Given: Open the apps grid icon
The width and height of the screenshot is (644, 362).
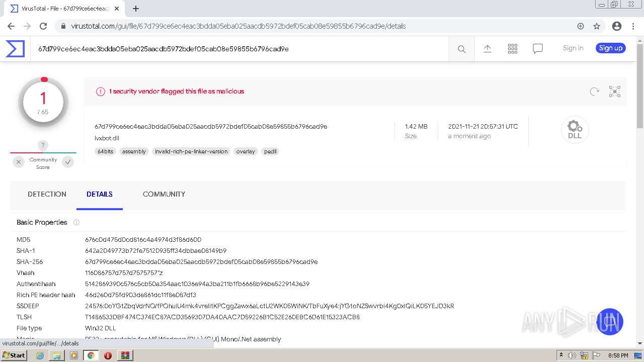Looking at the screenshot, I should [x=513, y=48].
